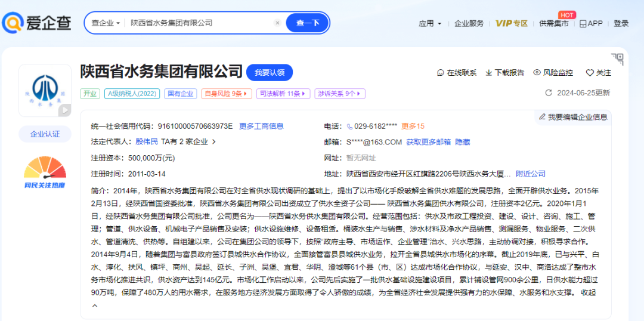Collapse the company intro with 收起

588,293
